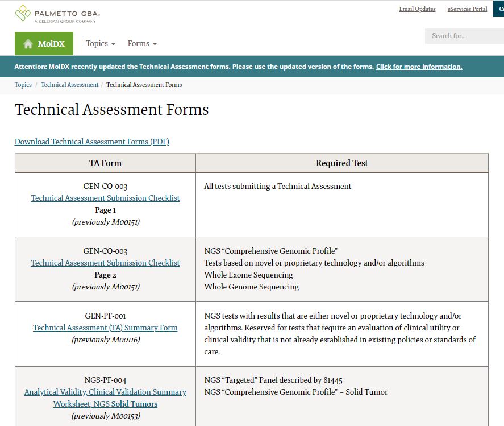Click Topics in the breadcrumb trail
Viewport: 504px width, 426px height.
[23, 85]
